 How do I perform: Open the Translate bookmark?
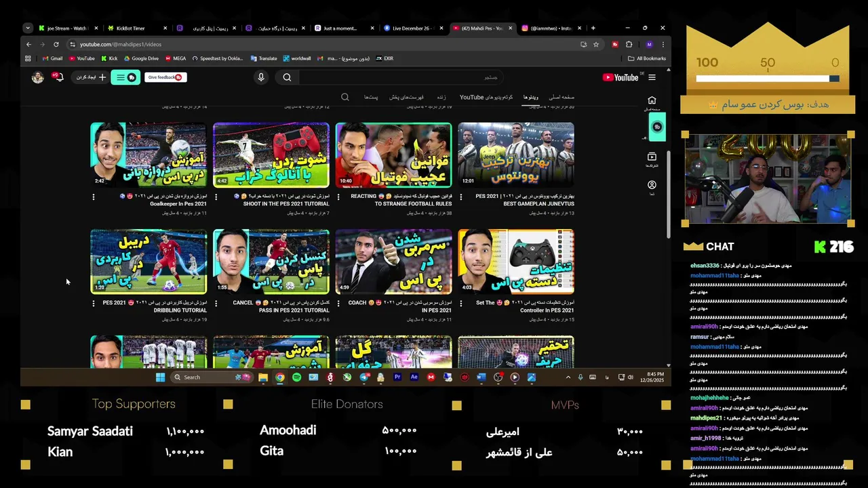click(x=264, y=58)
